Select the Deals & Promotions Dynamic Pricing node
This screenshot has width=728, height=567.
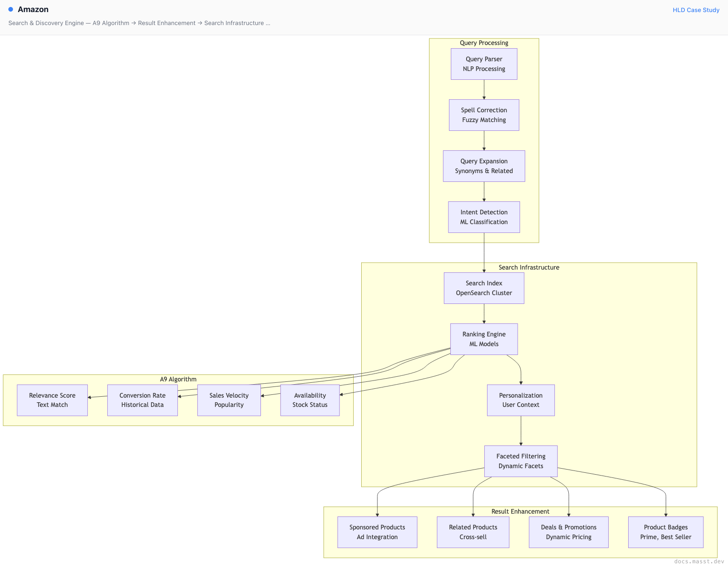568,532
